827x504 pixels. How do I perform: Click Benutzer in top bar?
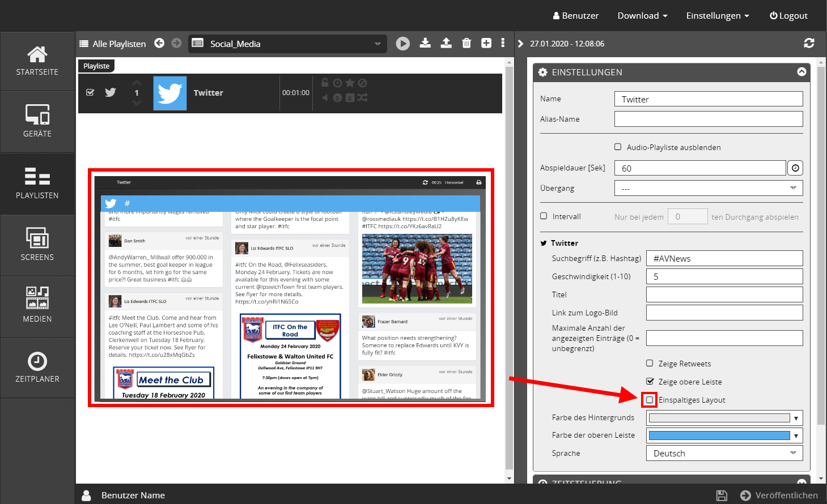pos(576,15)
